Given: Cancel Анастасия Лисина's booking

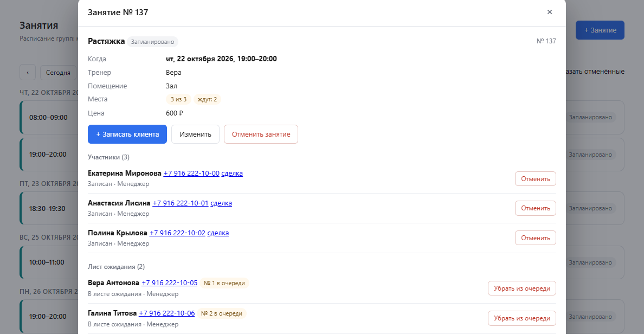Looking at the screenshot, I should pyautogui.click(x=536, y=208).
